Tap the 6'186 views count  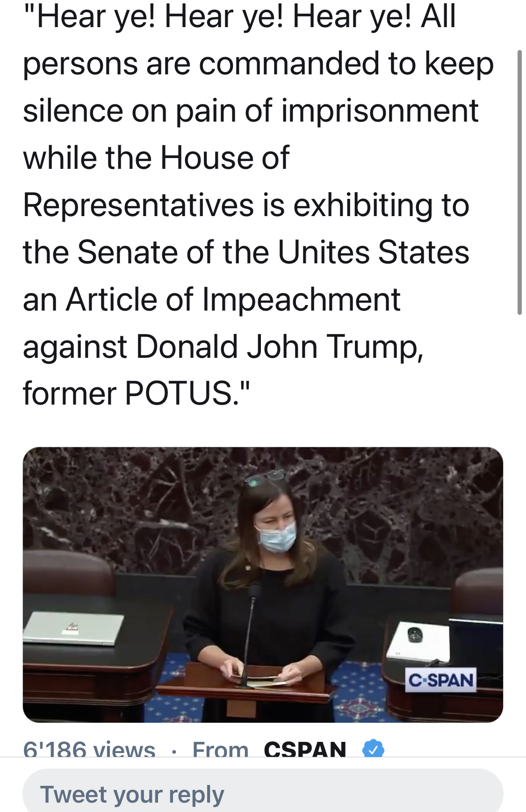(89, 749)
